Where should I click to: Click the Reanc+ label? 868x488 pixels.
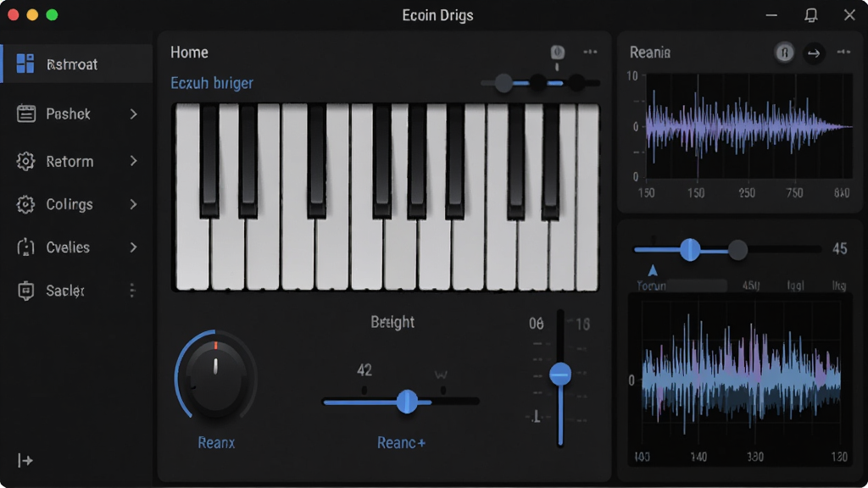(401, 442)
